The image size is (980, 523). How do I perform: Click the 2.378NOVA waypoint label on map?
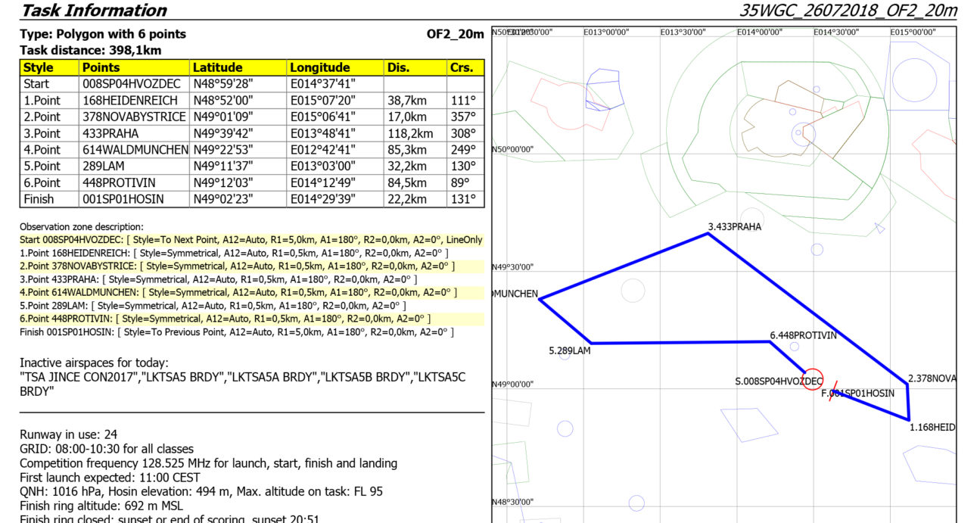pos(932,378)
